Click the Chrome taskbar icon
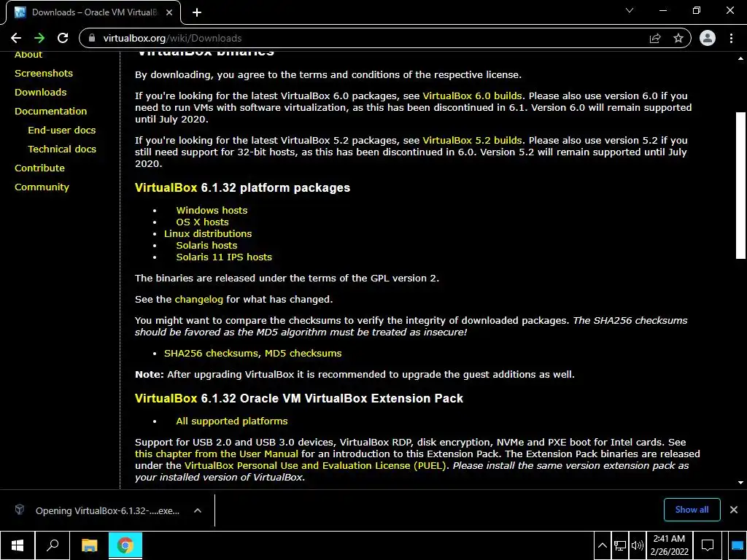The width and height of the screenshot is (747, 560). point(125,545)
